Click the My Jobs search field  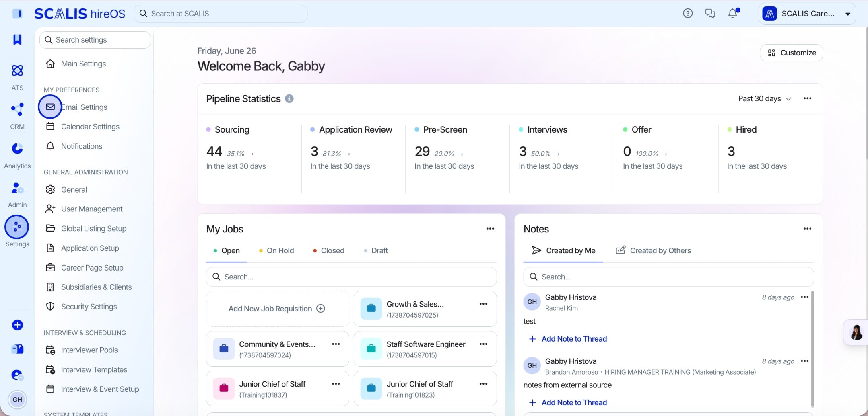pos(351,277)
